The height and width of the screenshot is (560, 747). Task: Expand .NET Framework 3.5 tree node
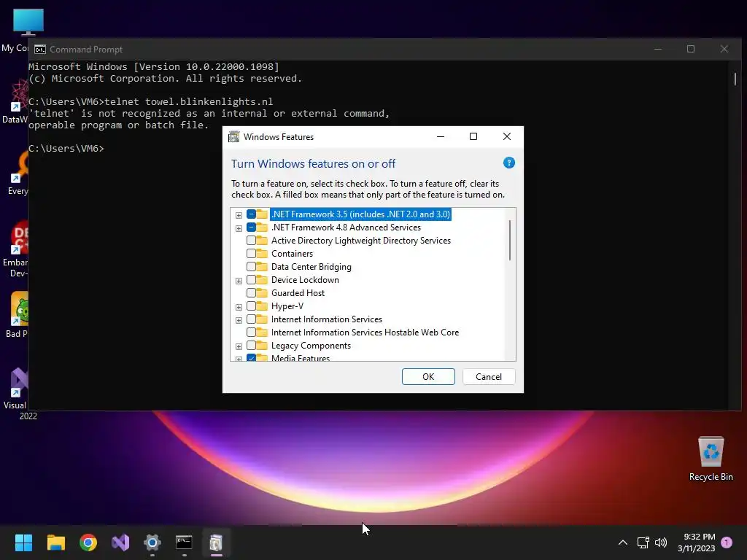pyautogui.click(x=239, y=215)
